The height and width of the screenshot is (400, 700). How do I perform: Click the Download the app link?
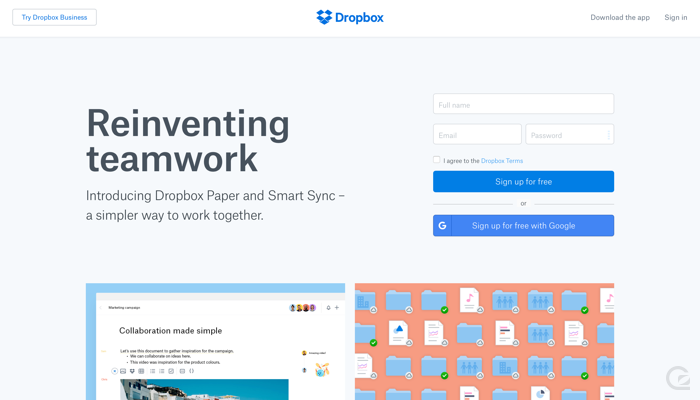[x=620, y=17]
